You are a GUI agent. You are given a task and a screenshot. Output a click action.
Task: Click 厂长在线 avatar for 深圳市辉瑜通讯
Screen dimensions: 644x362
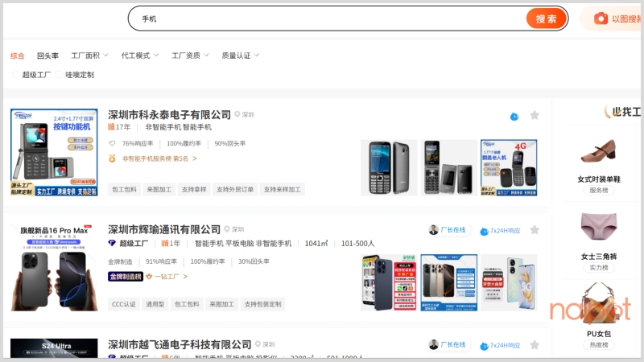click(434, 230)
